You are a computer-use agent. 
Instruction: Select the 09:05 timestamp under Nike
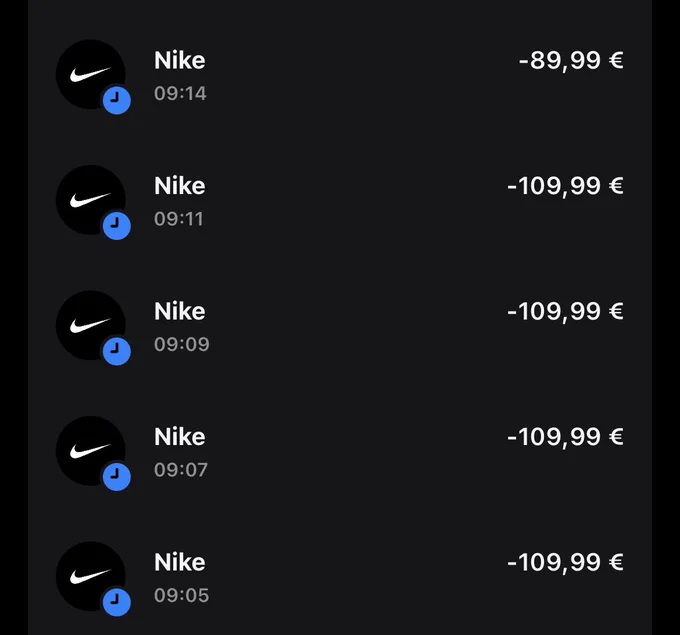pos(182,595)
